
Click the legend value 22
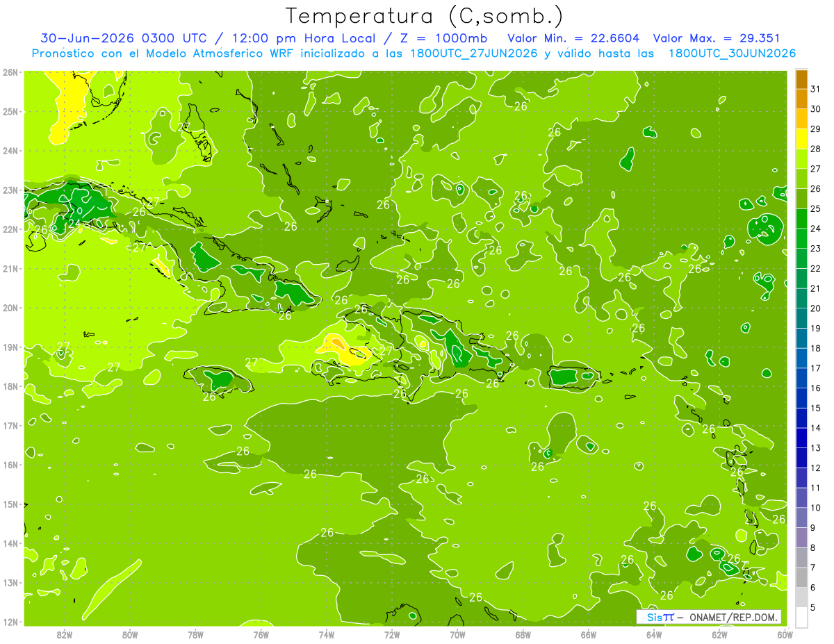tap(815, 268)
